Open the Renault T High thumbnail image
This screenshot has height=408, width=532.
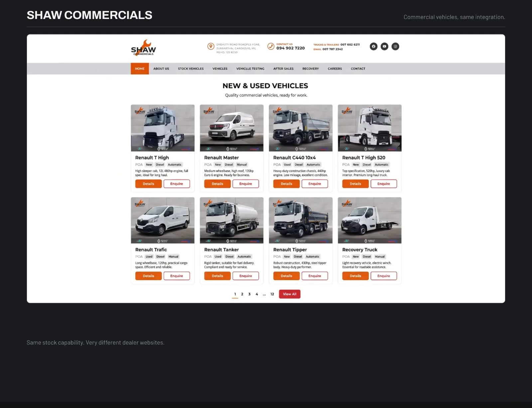point(163,128)
